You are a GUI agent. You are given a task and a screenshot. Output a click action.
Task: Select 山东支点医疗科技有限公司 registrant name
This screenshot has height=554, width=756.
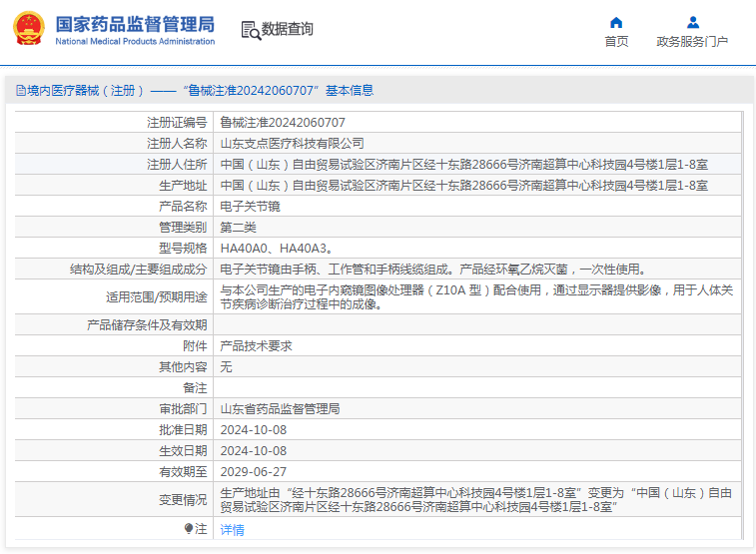tap(293, 144)
